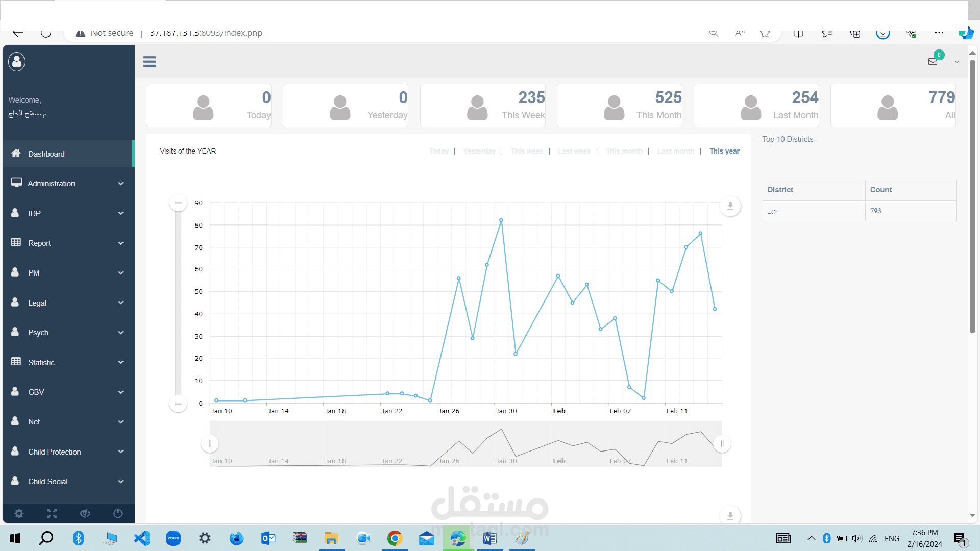980x551 pixels.
Task: Go back with browser back arrow
Action: pyautogui.click(x=18, y=33)
